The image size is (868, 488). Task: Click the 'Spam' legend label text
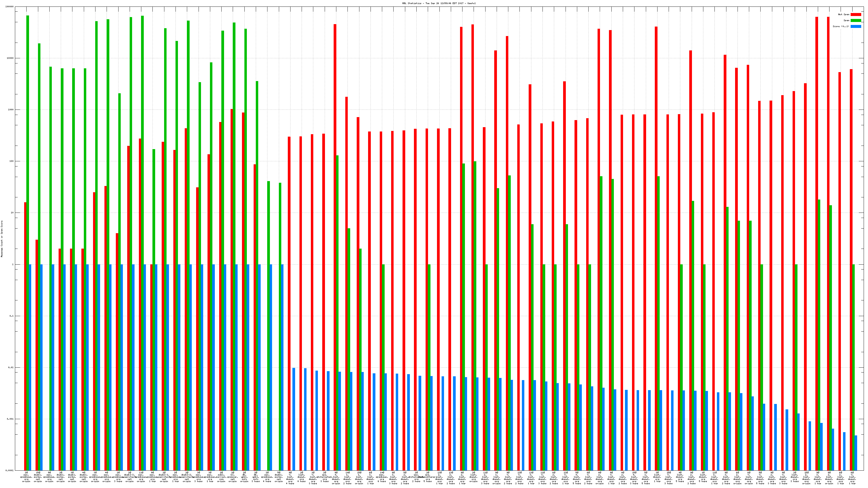[x=846, y=21]
